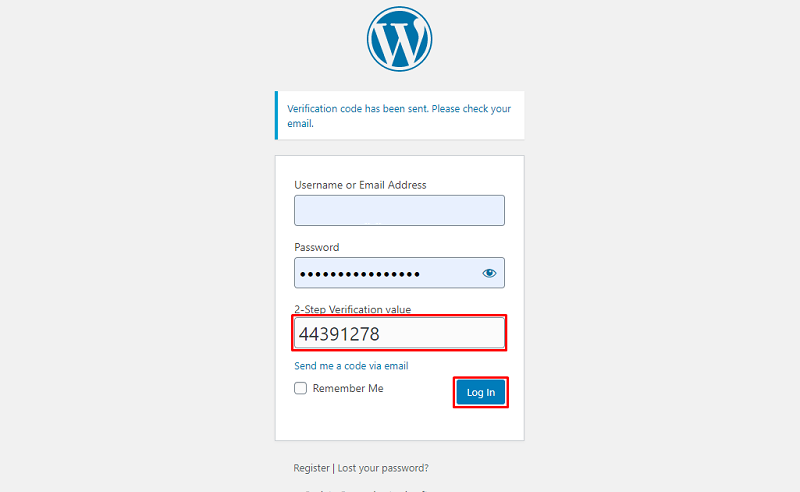Click the 44391278 code text
Screen dimensions: 800x492
coord(339,334)
